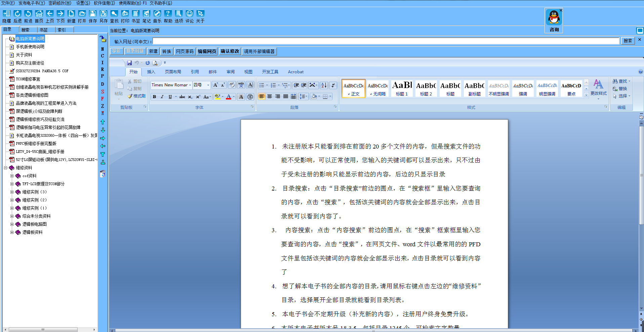Click the Word quick-access save icon

click(x=129, y=63)
